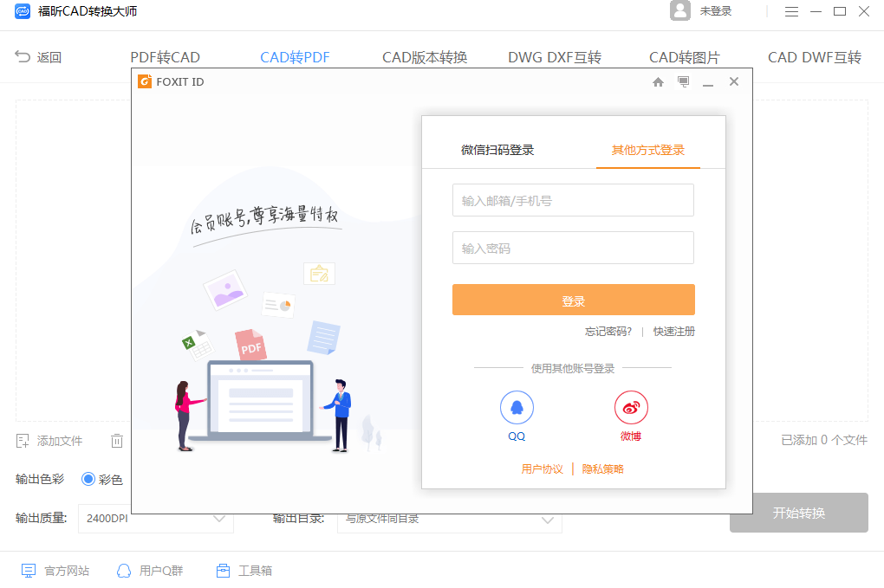Click 忘记密码? link

pyautogui.click(x=608, y=331)
